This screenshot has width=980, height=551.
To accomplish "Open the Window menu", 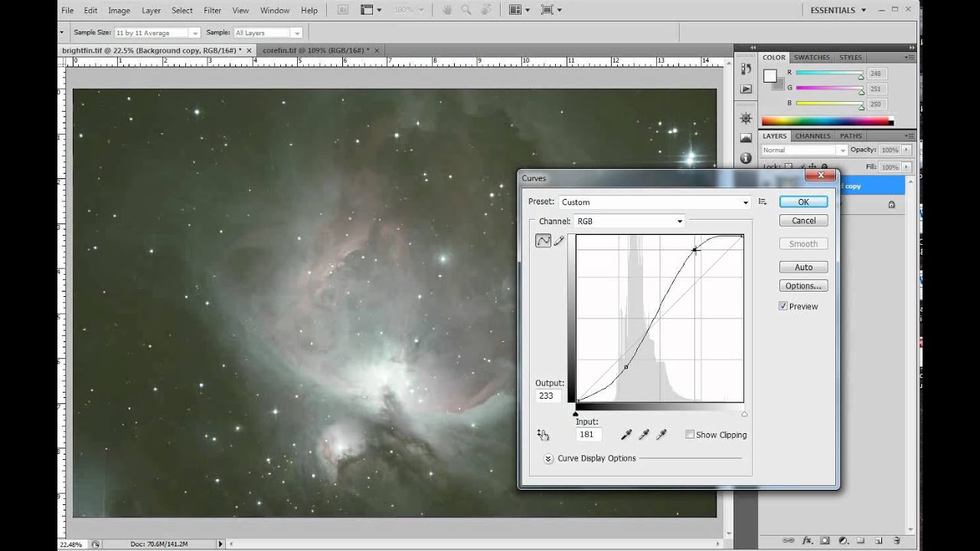I will click(x=275, y=10).
